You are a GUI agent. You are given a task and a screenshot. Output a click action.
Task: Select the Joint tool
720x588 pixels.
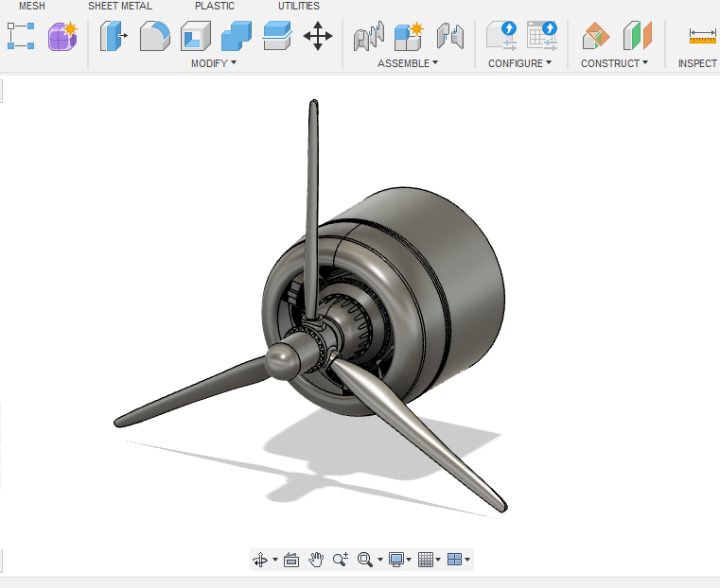[369, 36]
